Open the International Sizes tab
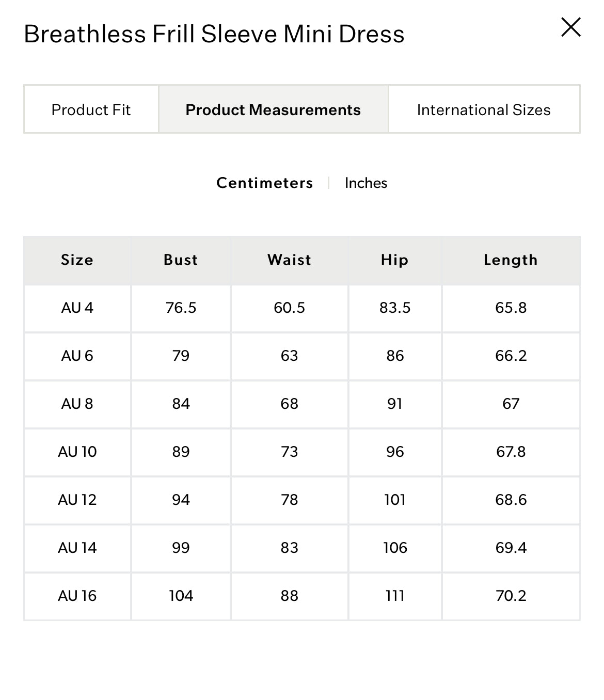The width and height of the screenshot is (604, 700). point(484,109)
